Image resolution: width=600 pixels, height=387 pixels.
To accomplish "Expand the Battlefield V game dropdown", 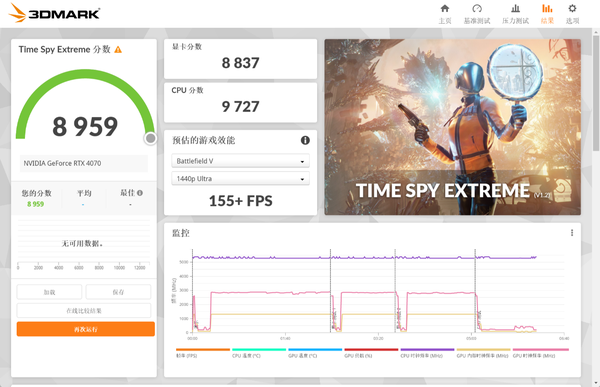I will point(240,161).
